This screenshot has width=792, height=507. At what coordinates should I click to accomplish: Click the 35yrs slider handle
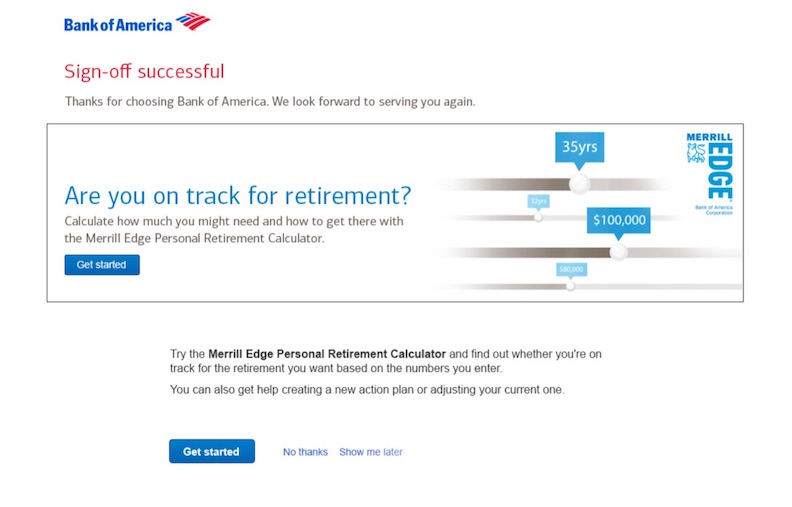579,184
